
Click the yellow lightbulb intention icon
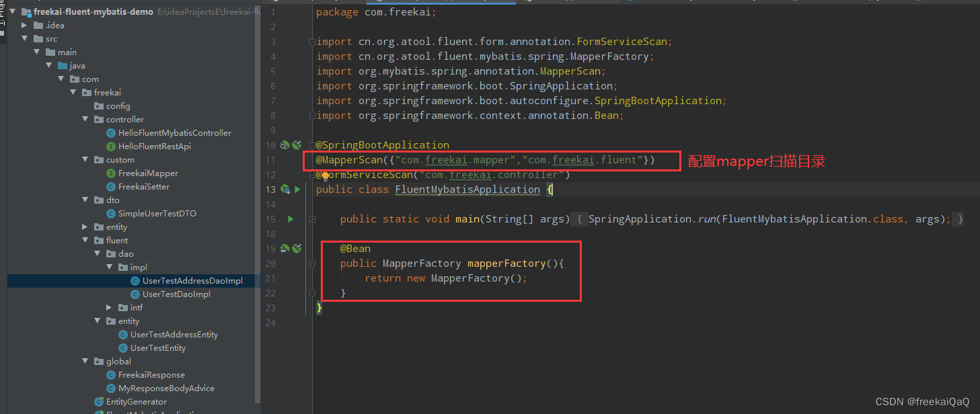pos(325,176)
